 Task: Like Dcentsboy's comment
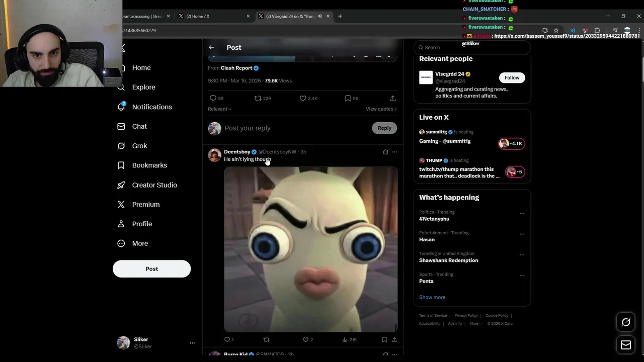[x=305, y=340]
